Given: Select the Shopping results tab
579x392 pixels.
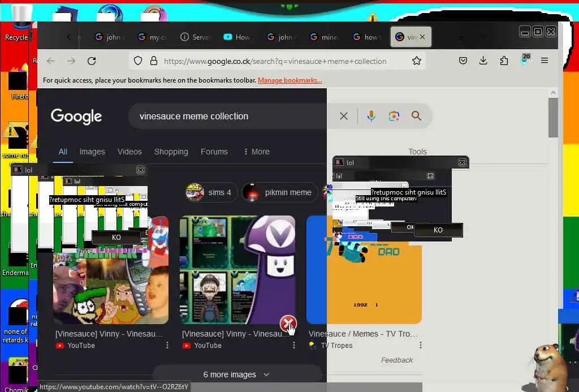Looking at the screenshot, I should (x=171, y=152).
